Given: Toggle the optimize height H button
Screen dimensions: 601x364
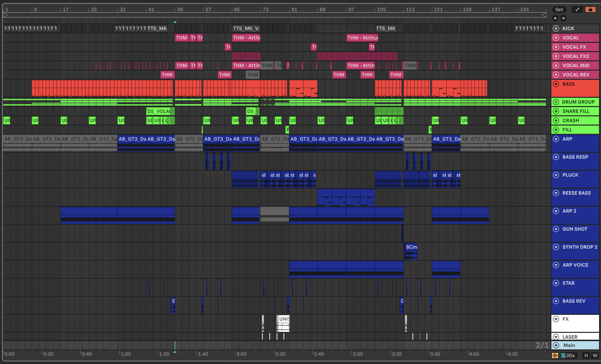Looking at the screenshot, I should tap(586, 355).
